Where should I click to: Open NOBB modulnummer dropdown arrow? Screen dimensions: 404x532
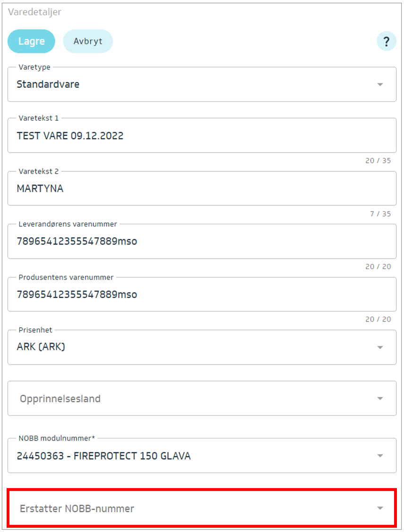pyautogui.click(x=380, y=456)
